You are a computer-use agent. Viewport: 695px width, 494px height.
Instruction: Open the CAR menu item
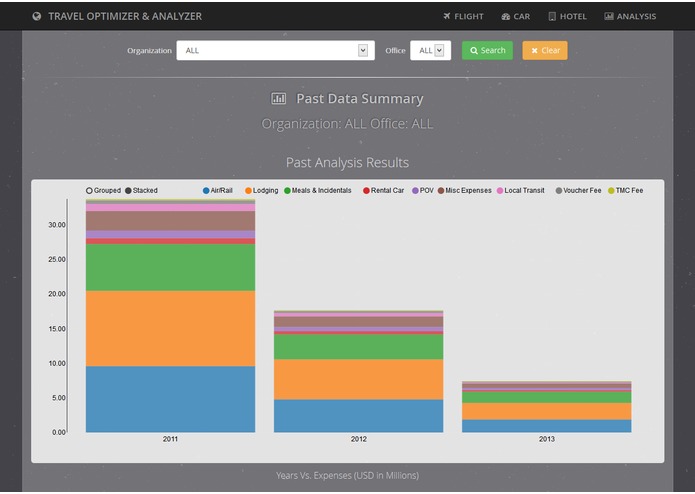pos(515,16)
